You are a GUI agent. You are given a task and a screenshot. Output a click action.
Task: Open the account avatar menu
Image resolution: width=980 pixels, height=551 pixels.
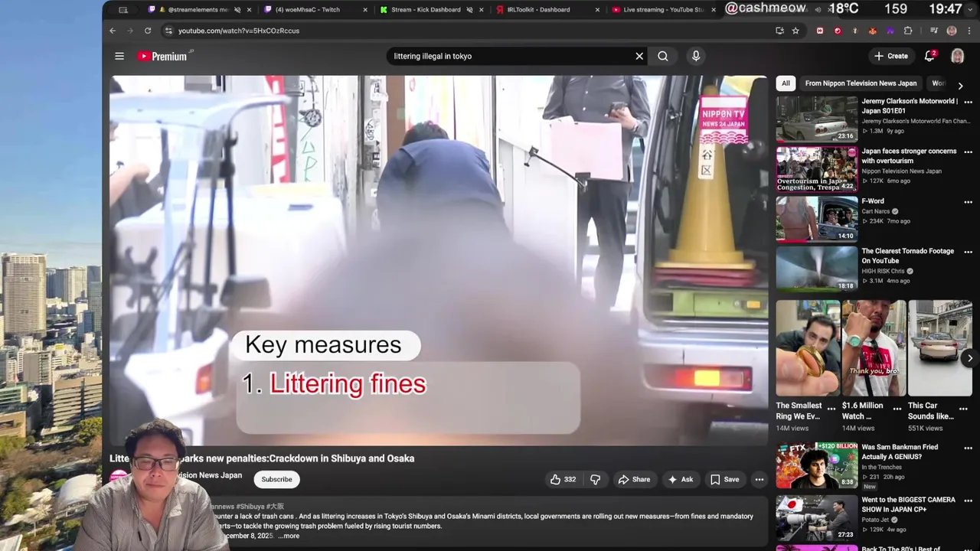tap(958, 56)
